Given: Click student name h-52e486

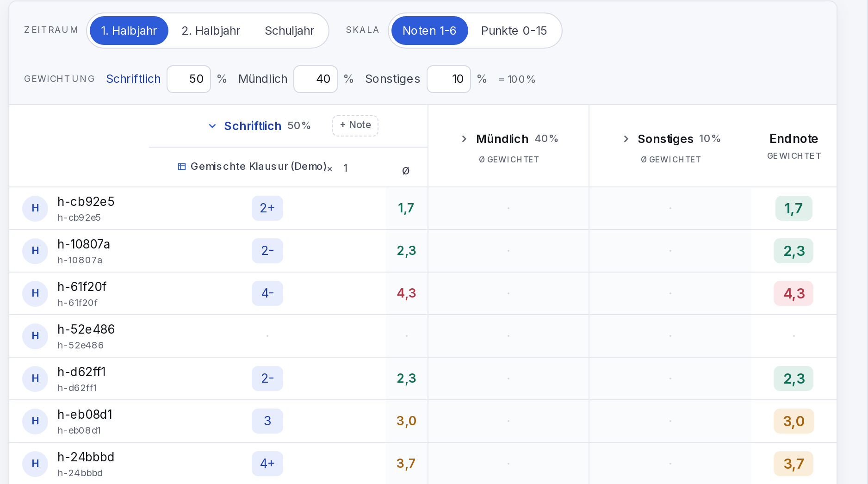Looking at the screenshot, I should coord(86,329).
